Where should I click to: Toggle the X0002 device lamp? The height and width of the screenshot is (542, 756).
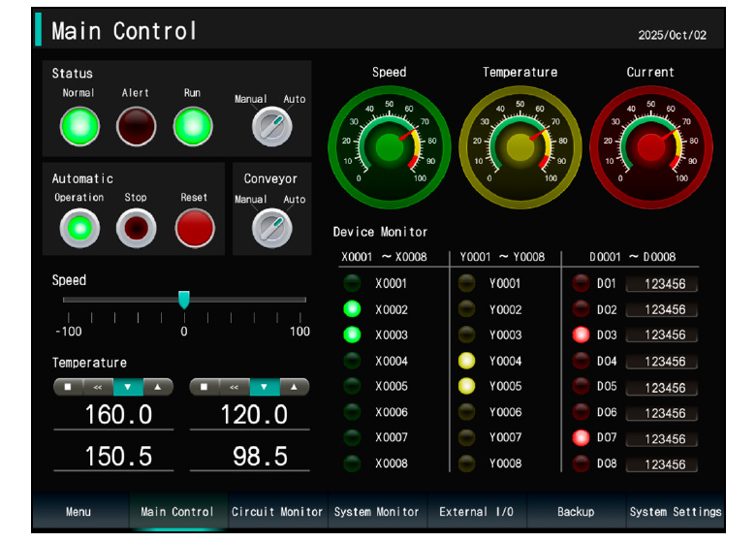pyautogui.click(x=353, y=310)
